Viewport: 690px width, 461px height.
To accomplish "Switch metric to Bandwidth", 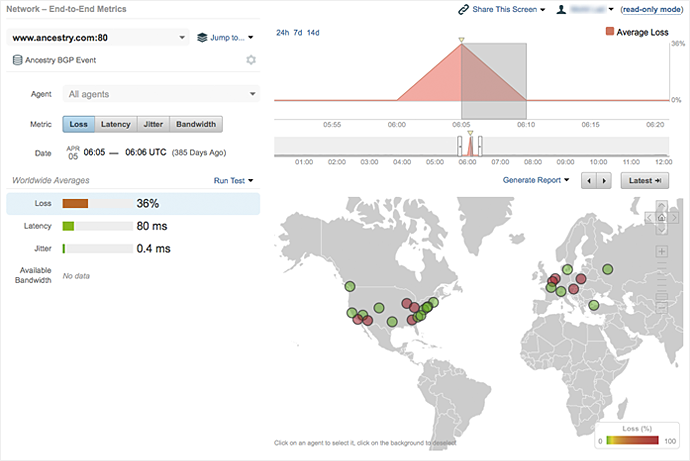I will tap(195, 125).
